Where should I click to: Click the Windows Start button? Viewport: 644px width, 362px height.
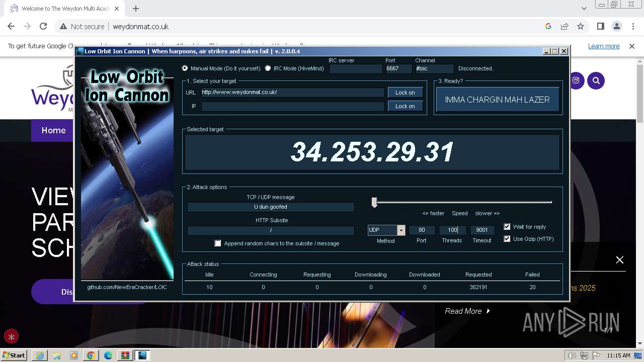pyautogui.click(x=14, y=355)
